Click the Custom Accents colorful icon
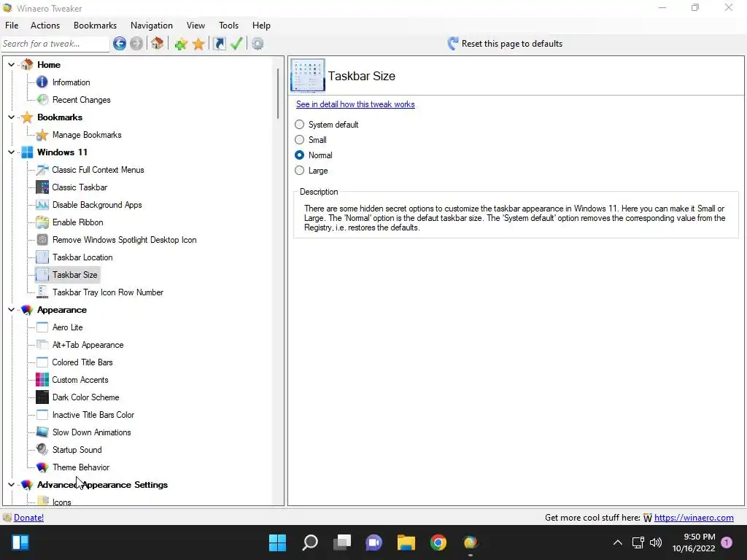 click(42, 379)
